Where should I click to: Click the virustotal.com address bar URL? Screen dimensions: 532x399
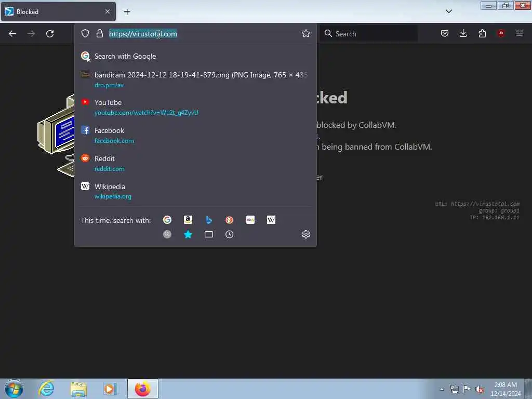tap(143, 34)
